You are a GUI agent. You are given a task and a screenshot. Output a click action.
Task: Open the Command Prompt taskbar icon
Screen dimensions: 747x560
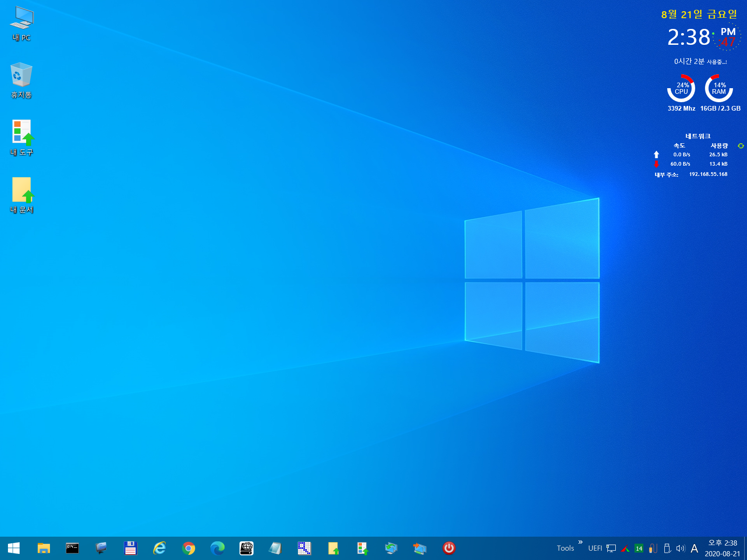pos(72,548)
